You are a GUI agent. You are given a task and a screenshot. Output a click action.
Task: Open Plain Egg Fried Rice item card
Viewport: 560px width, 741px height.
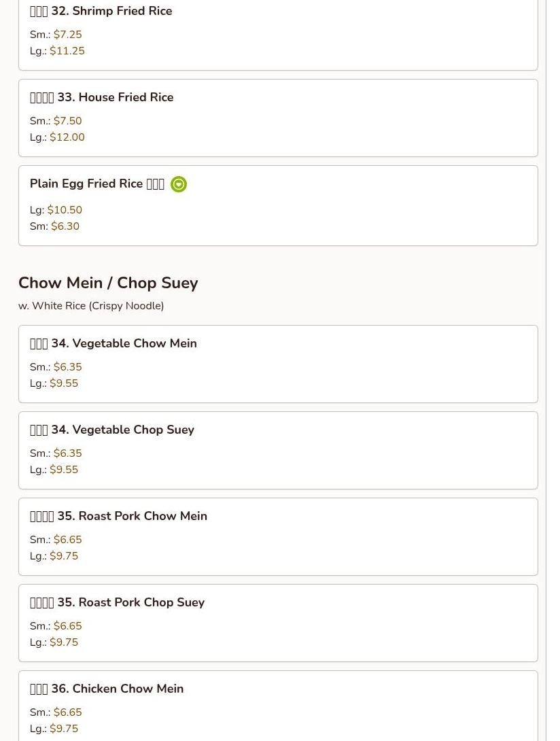(x=278, y=205)
